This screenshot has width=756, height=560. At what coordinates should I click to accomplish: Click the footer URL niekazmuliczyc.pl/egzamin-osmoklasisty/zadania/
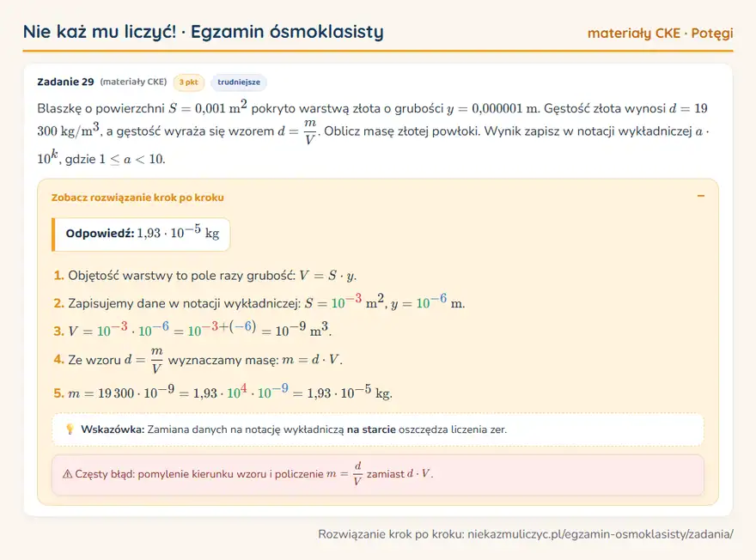point(601,534)
